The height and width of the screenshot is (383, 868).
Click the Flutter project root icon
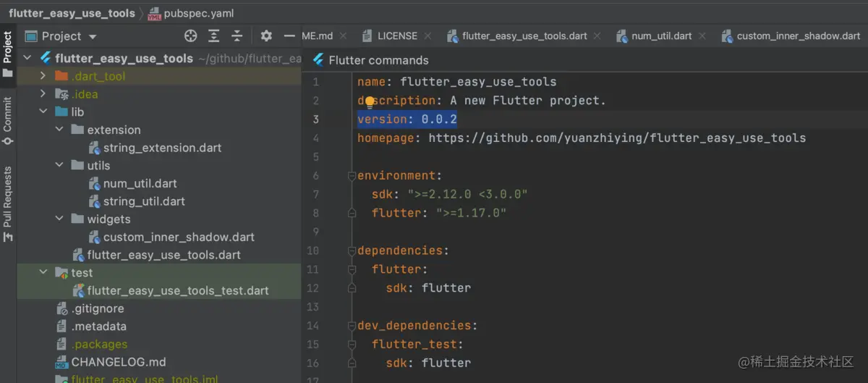click(45, 58)
